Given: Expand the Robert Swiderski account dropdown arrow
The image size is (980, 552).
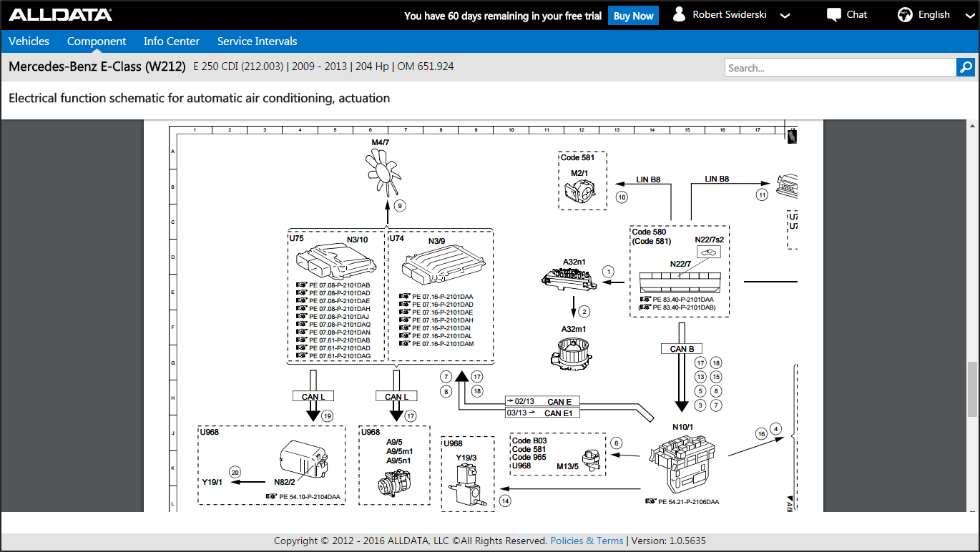Looking at the screenshot, I should (x=785, y=16).
